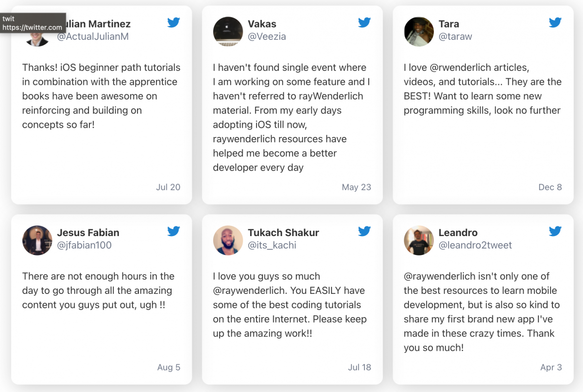This screenshot has width=583, height=392.
Task: Click Twitter bird icon on Leandro card
Action: tap(555, 231)
